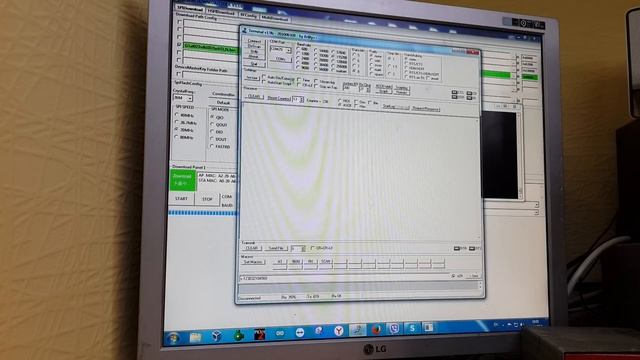640x360 pixels.
Task: Toggle DeviceMasterKey Folder Path checkbox
Action: coord(178,74)
